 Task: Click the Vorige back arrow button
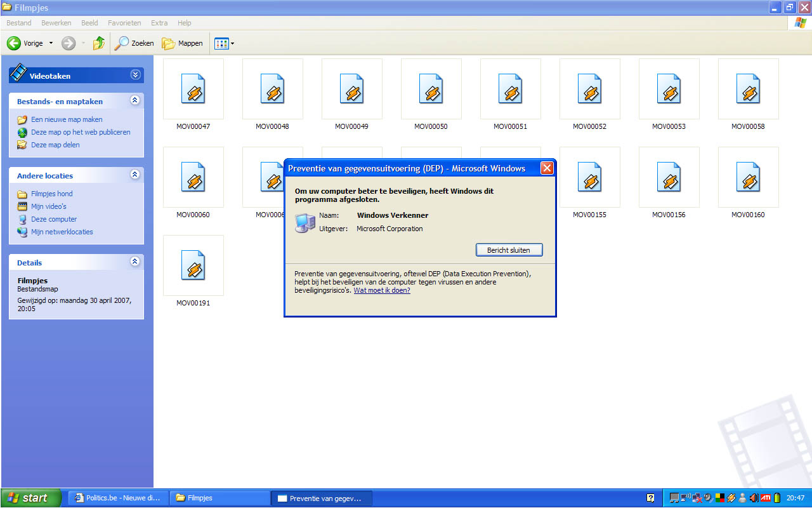pyautogui.click(x=14, y=43)
